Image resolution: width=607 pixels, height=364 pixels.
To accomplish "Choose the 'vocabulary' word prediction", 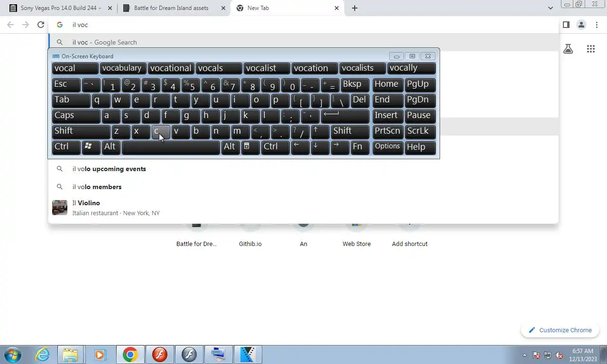I will [123, 68].
